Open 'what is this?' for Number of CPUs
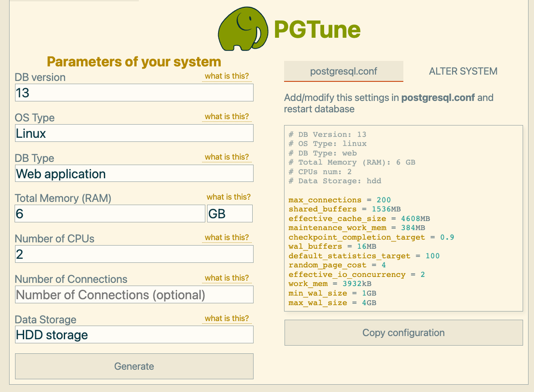Image resolution: width=534 pixels, height=392 pixels. [227, 237]
